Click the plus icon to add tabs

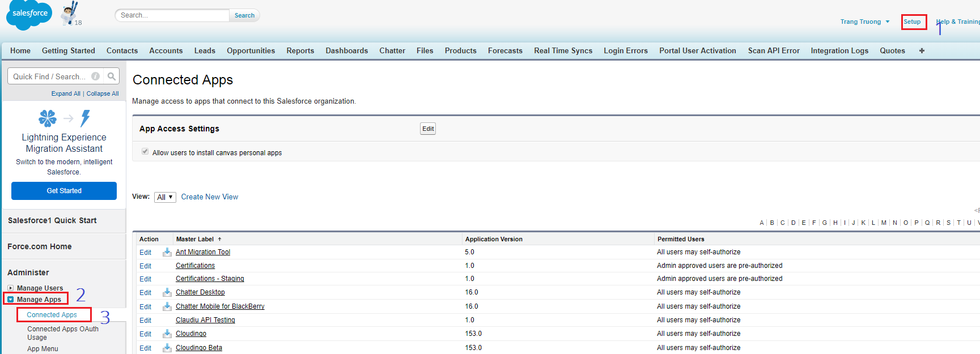[x=922, y=50]
